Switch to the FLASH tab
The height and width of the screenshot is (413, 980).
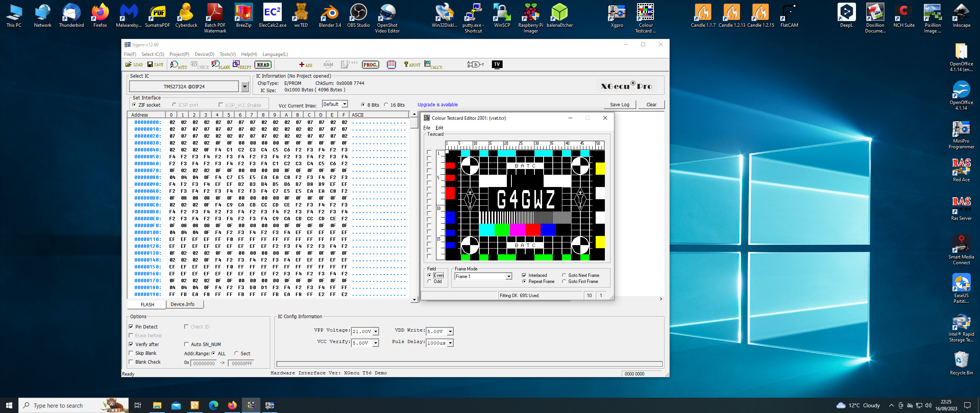point(147,304)
